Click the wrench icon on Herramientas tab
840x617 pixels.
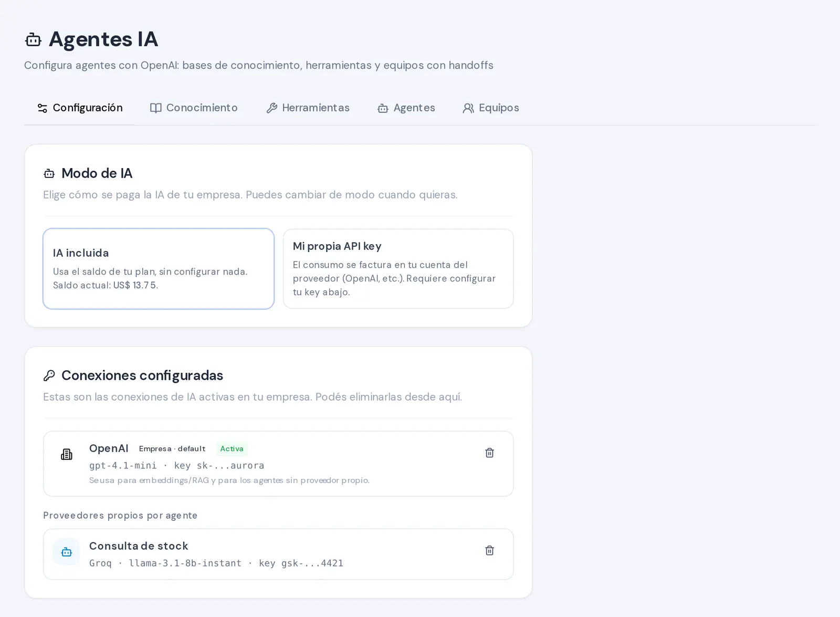(x=271, y=108)
